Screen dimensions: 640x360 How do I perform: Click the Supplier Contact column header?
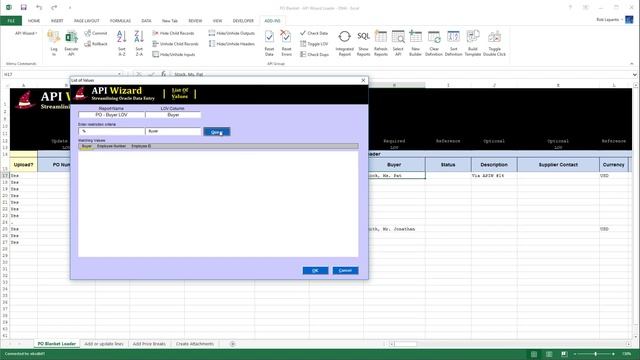558,165
